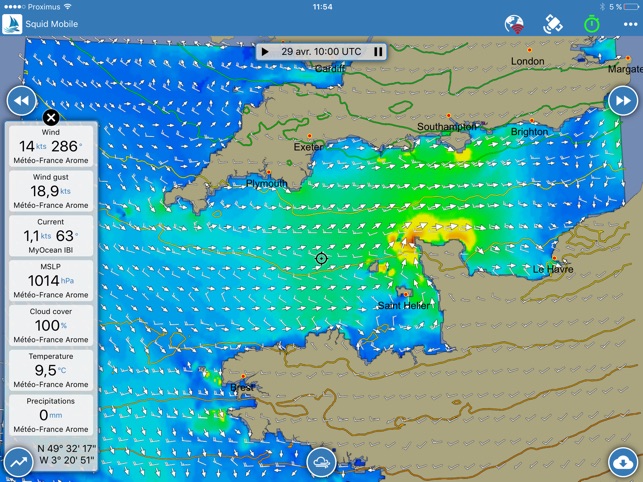Tap the Exeter city label
Viewport: 643px width, 482px height.
(308, 147)
